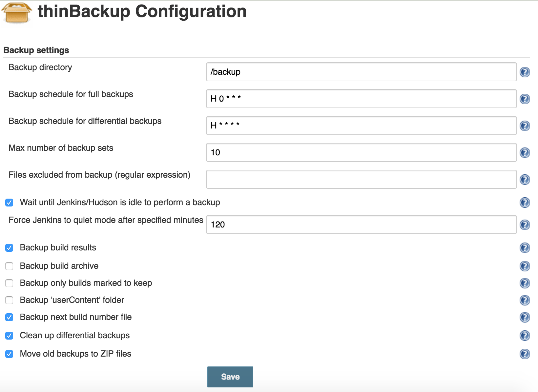
Task: Show help for Backup build archive option
Action: [x=525, y=266]
